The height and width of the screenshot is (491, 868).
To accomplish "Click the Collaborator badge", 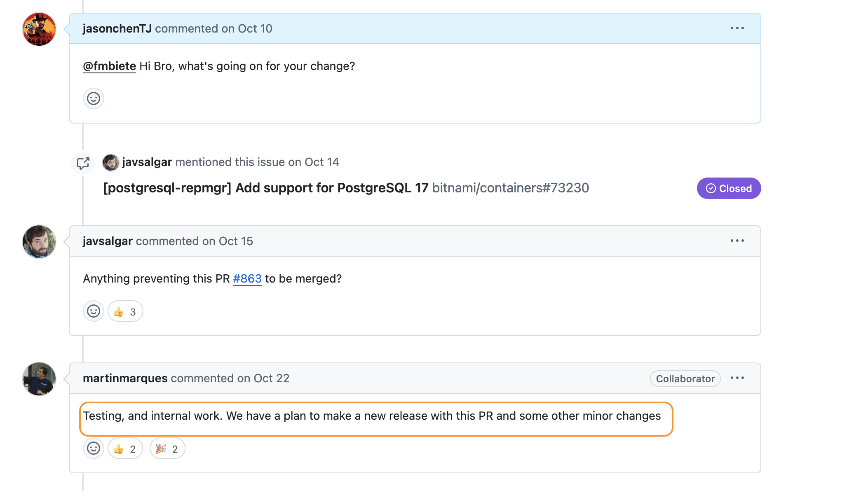I will pyautogui.click(x=685, y=379).
